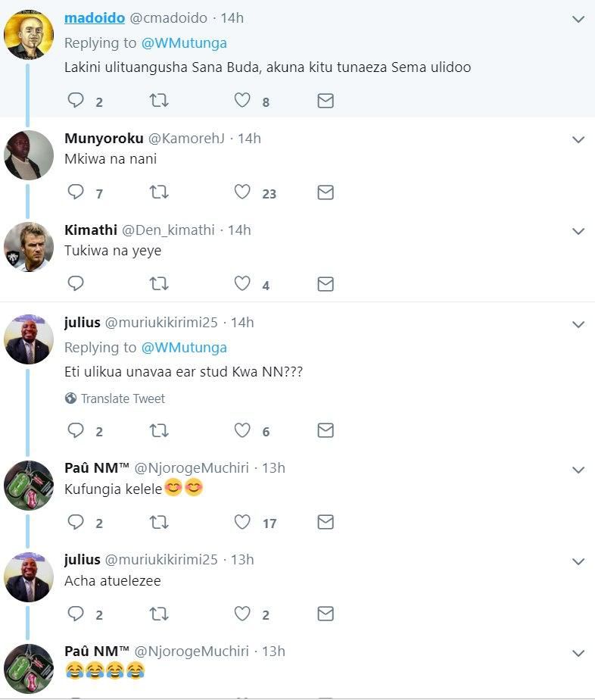Send madoido's tweet via direct message
The height and width of the screenshot is (700, 595).
pos(326,101)
